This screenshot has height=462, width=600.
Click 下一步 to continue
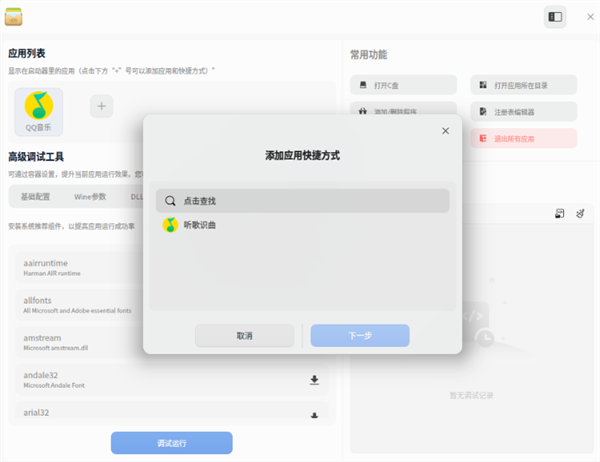tap(360, 336)
